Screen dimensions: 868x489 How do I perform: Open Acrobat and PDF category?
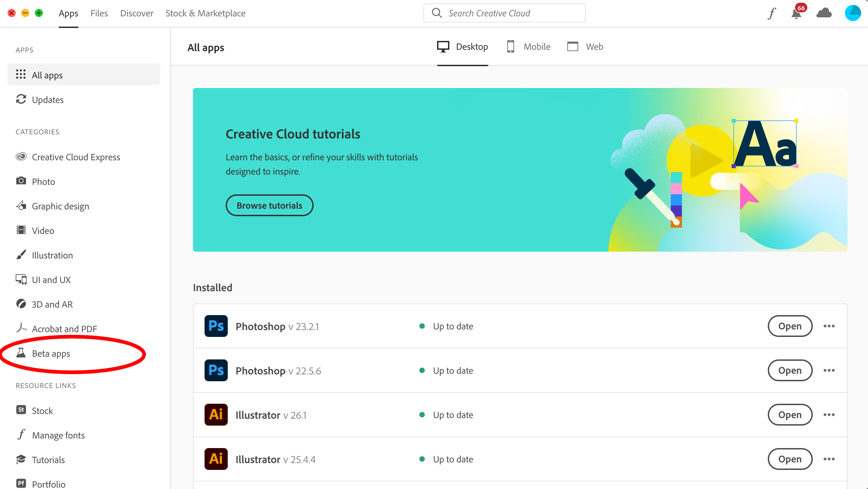[64, 328]
